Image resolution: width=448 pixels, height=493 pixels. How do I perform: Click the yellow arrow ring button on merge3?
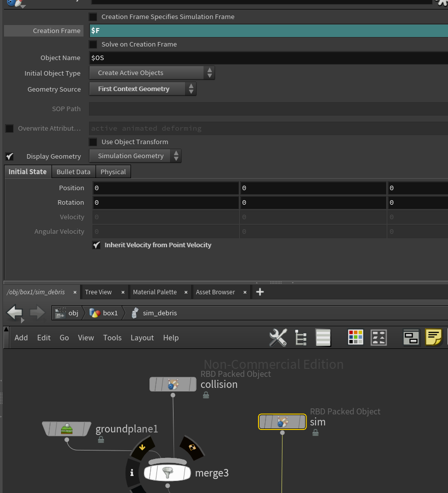click(142, 447)
